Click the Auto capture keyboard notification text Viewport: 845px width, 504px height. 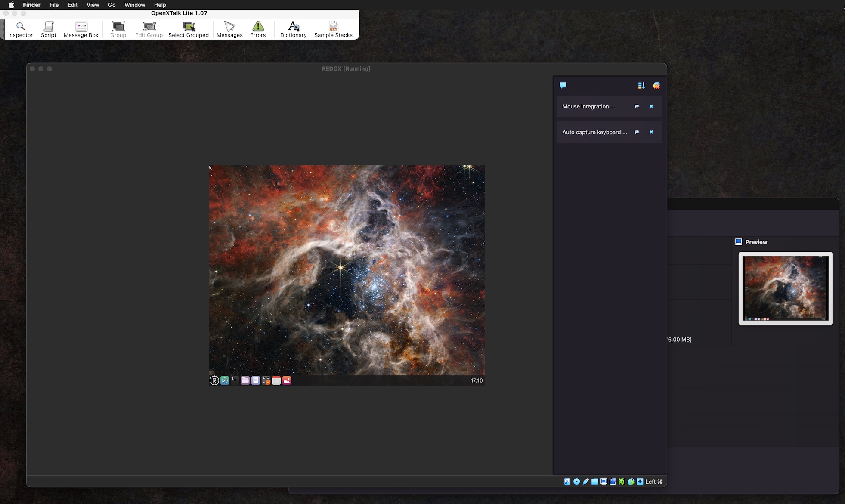click(594, 132)
